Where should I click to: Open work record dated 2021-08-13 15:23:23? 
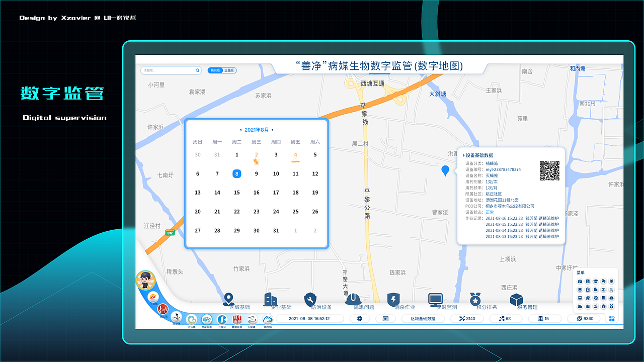pyautogui.click(x=522, y=236)
